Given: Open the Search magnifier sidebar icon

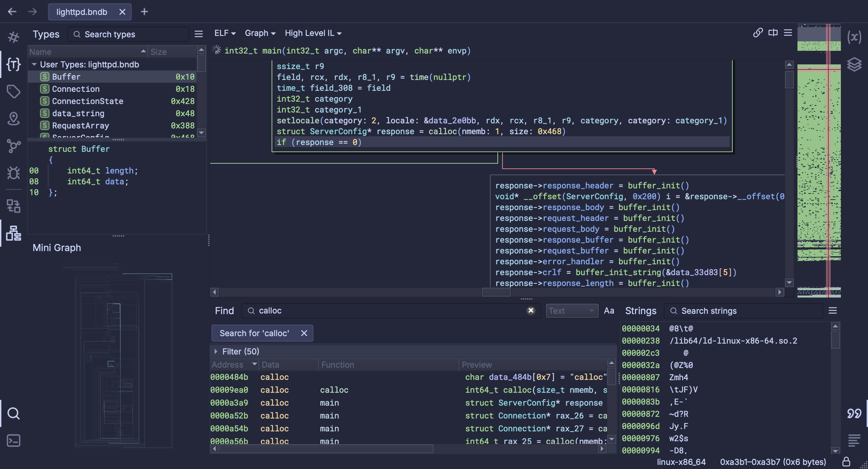Looking at the screenshot, I should click(14, 413).
